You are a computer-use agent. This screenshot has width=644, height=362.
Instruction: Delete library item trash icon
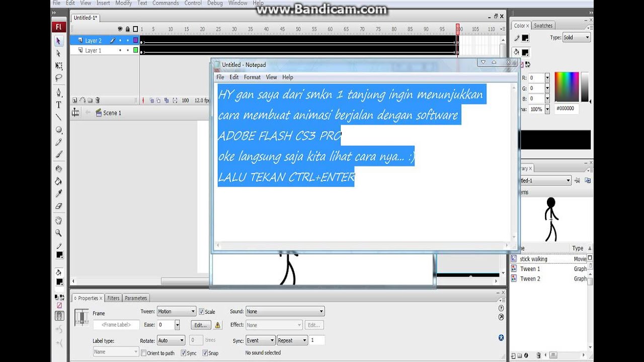[x=538, y=355]
